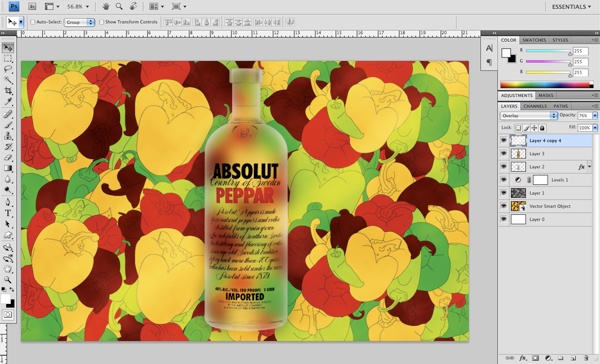Enable Show Transform Controls checkbox

coord(101,22)
